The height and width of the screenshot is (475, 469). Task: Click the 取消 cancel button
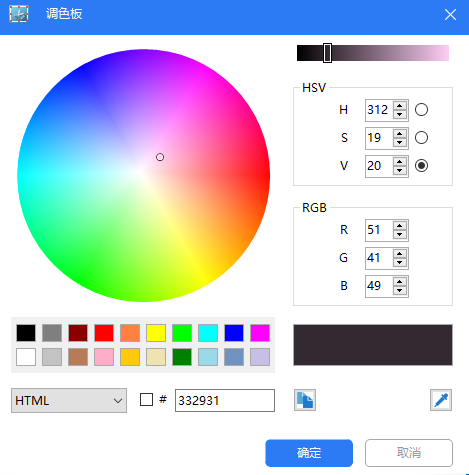(x=409, y=453)
